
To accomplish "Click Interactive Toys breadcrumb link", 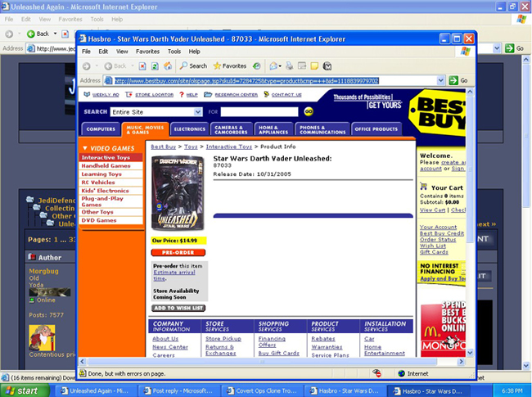I will 229,147.
